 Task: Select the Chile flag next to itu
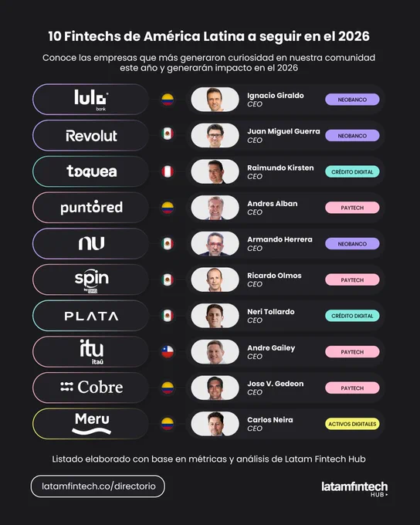point(168,351)
